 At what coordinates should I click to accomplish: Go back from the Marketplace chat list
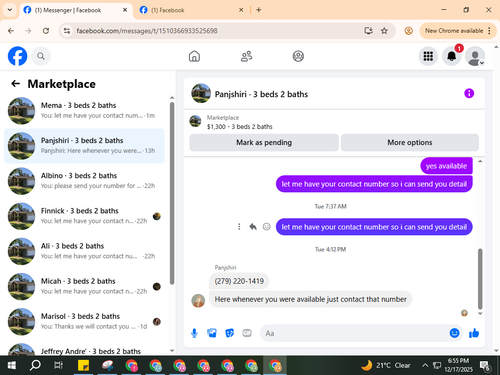click(x=15, y=84)
